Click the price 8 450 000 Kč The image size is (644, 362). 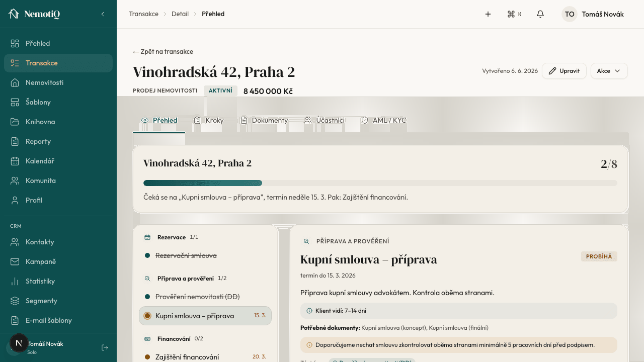pyautogui.click(x=268, y=91)
